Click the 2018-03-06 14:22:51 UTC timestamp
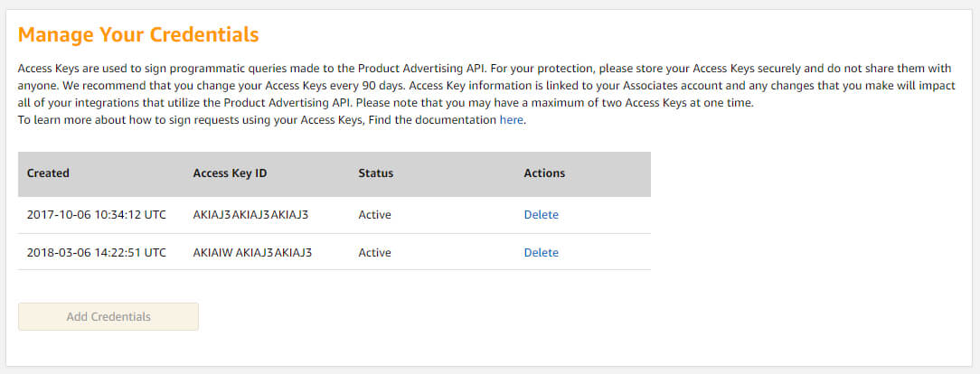 pos(96,252)
